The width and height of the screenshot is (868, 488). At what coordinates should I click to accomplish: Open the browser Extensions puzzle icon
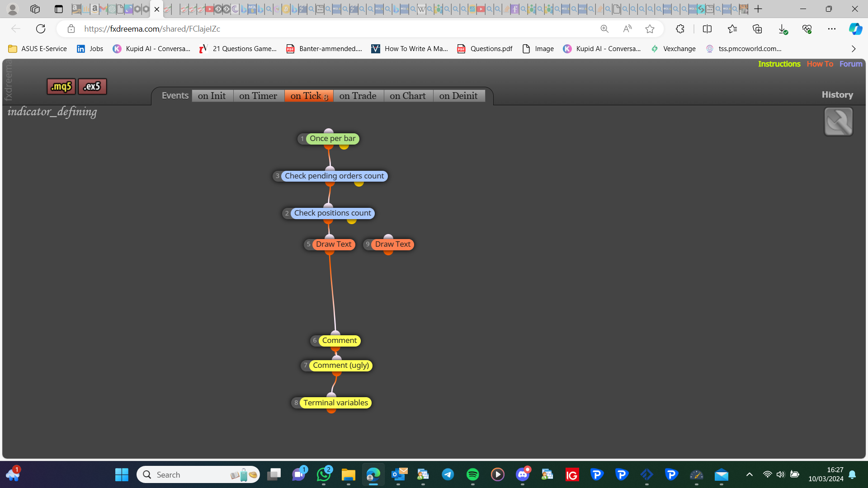point(680,29)
